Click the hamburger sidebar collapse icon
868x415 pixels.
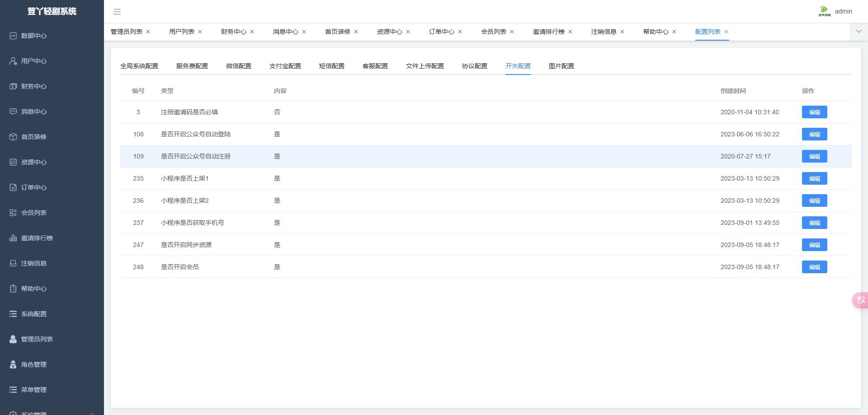pos(117,12)
